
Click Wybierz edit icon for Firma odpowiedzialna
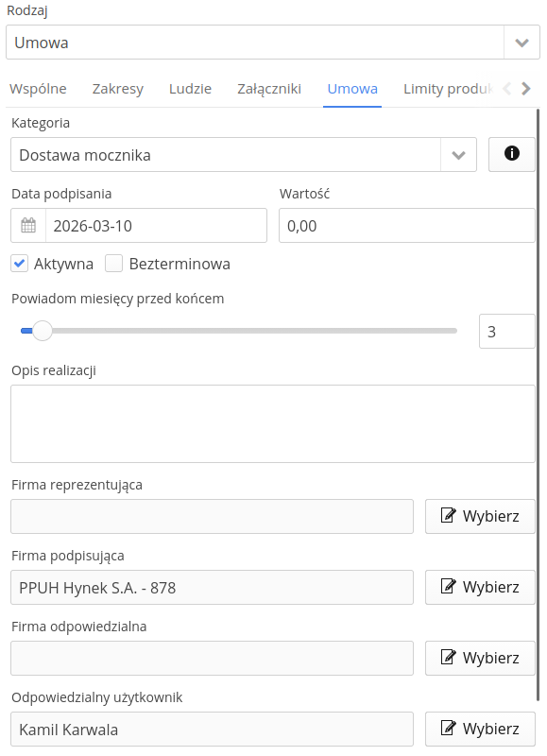[x=448, y=657]
